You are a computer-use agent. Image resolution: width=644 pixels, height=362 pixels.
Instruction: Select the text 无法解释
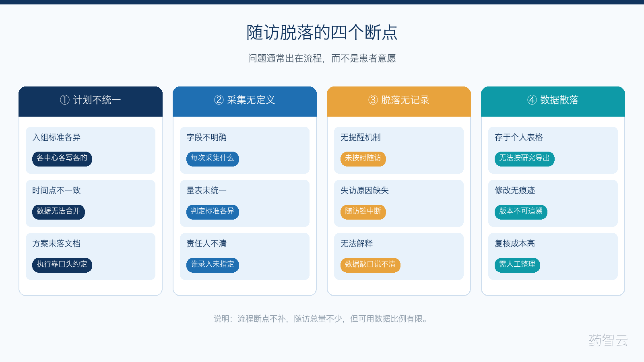(x=357, y=243)
